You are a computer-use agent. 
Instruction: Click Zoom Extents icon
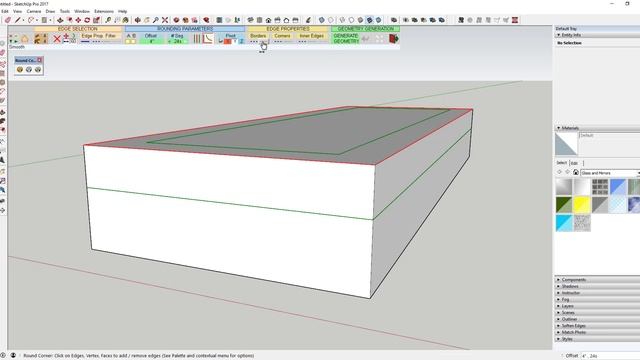165,20
